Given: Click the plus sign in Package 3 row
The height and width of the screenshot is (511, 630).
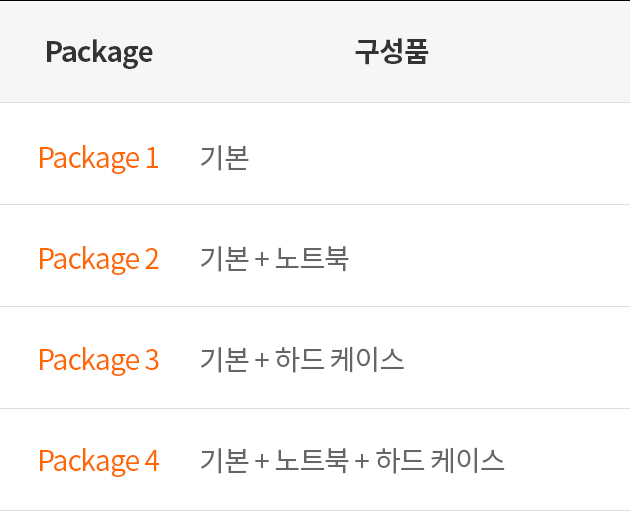Looking at the screenshot, I should [x=262, y=360].
